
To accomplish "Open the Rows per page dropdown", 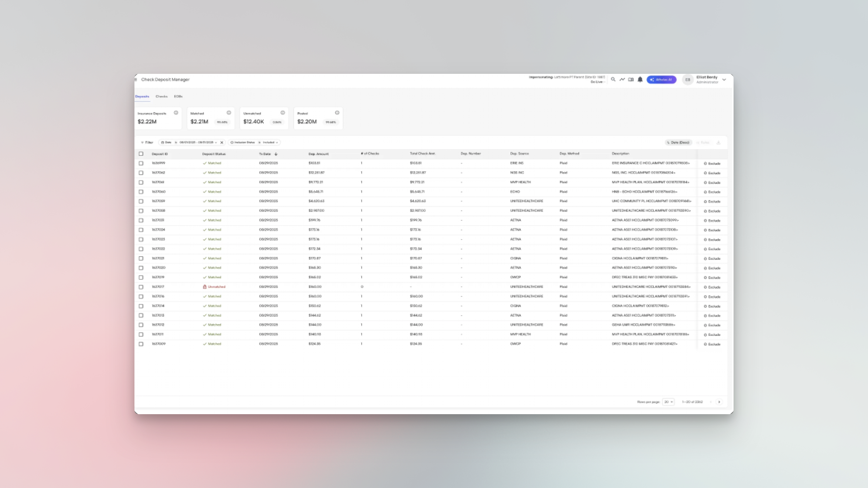I will click(668, 402).
